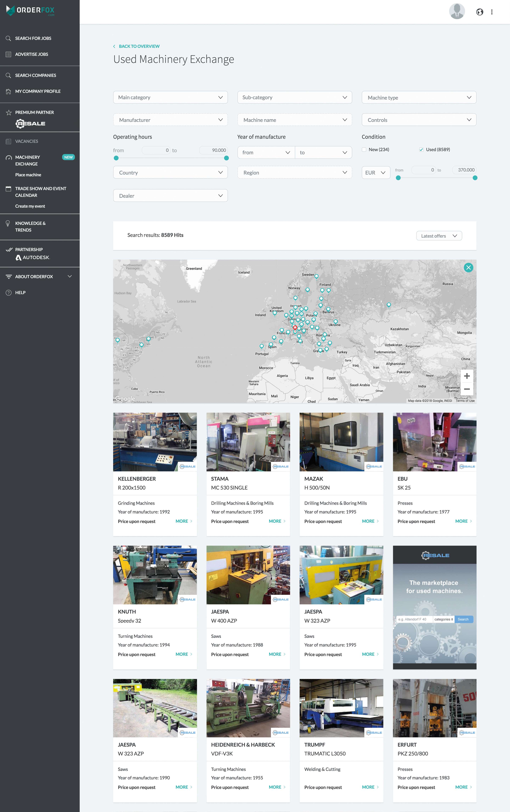Open the Manufacturer dropdown
The width and height of the screenshot is (510, 812).
(x=170, y=120)
